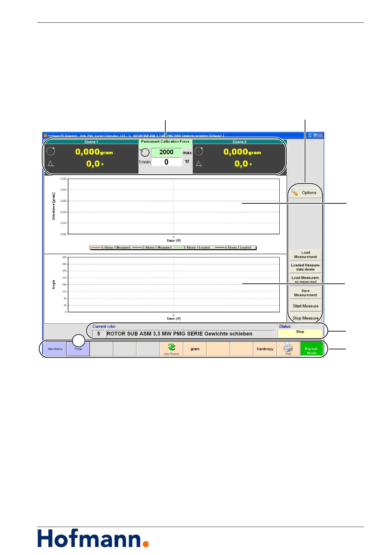Toggle Manual Mode

coord(311,349)
